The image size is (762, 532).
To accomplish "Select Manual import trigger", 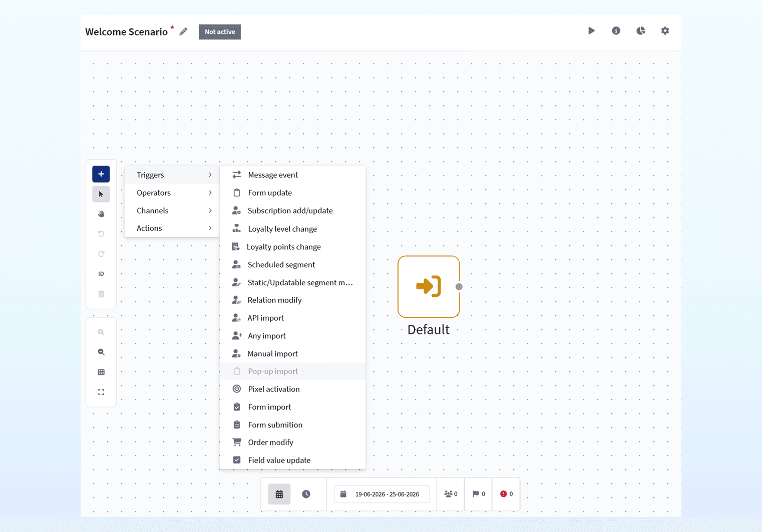I will point(293,354).
